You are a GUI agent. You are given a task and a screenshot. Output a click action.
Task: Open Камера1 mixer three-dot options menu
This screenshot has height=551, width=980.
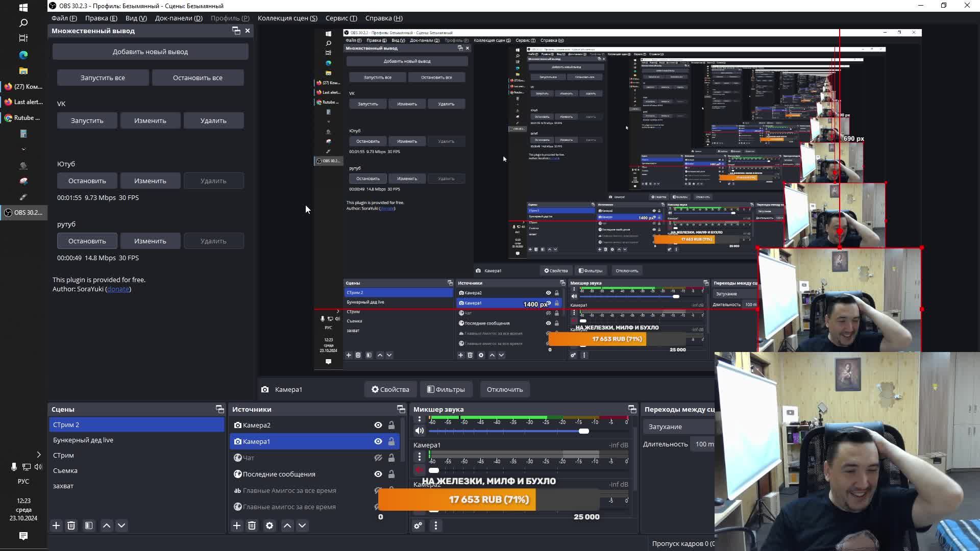(420, 456)
